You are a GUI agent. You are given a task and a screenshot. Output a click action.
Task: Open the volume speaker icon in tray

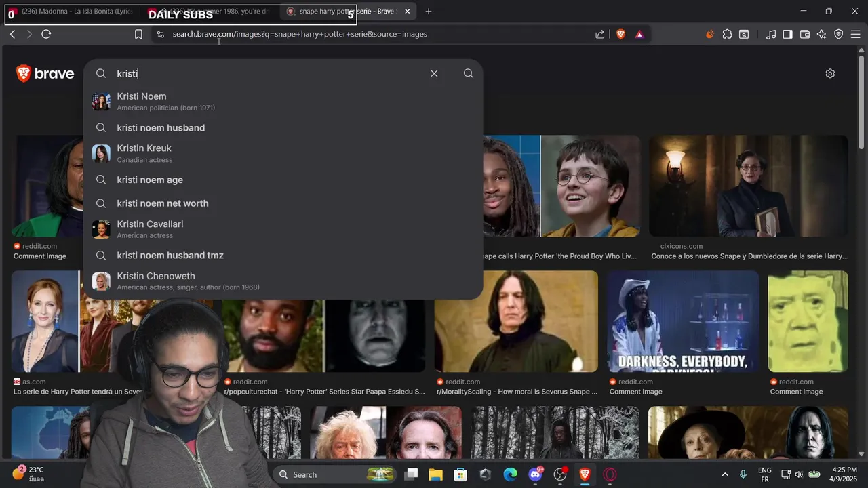[799, 474]
